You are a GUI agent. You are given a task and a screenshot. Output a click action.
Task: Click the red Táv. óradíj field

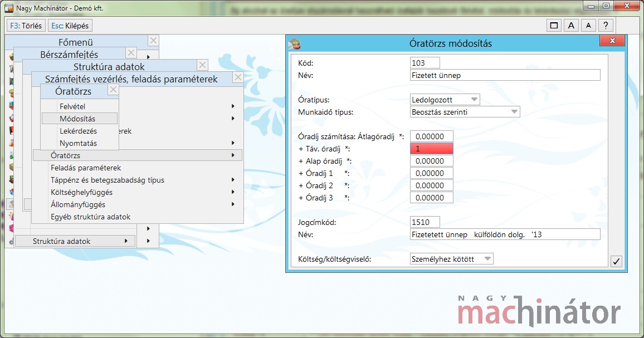tap(432, 149)
